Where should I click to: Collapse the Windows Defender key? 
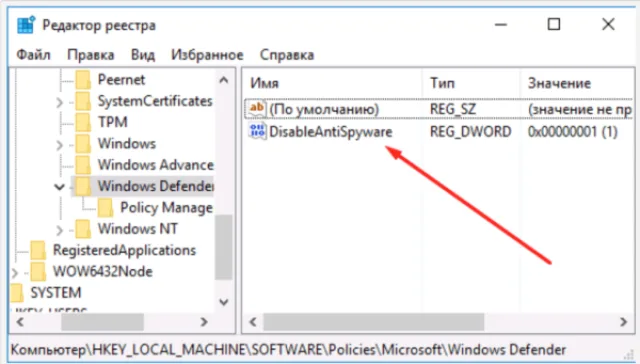(60, 187)
